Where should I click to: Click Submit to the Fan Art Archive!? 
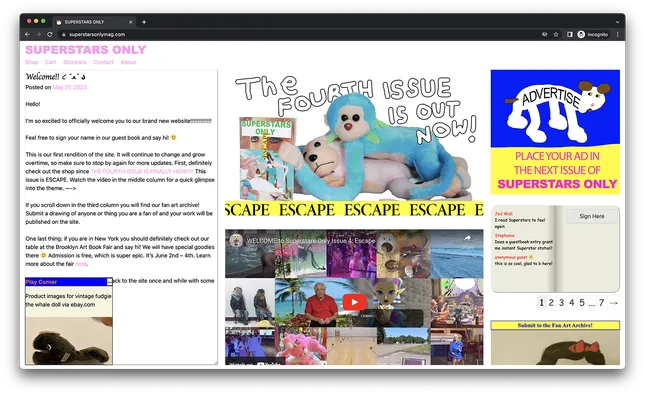pyautogui.click(x=555, y=325)
